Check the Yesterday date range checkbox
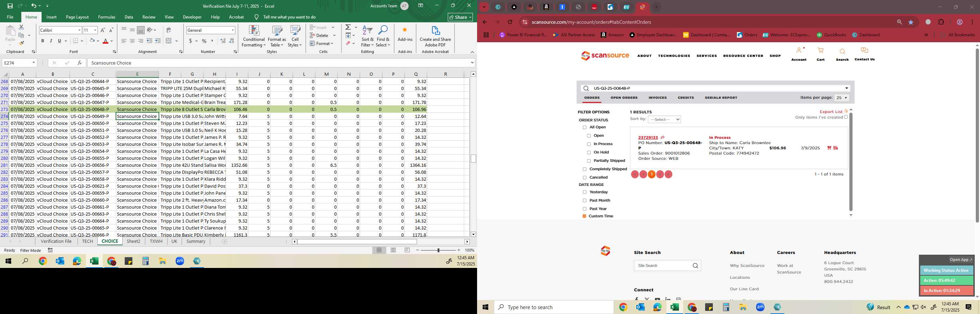 [585, 192]
